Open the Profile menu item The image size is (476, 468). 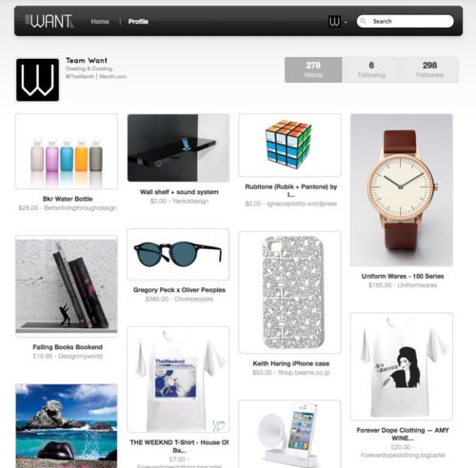click(138, 22)
